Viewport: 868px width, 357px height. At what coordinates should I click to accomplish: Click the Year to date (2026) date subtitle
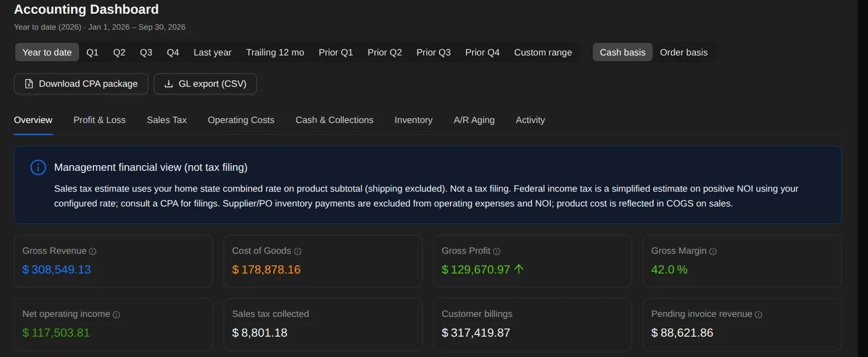[99, 27]
